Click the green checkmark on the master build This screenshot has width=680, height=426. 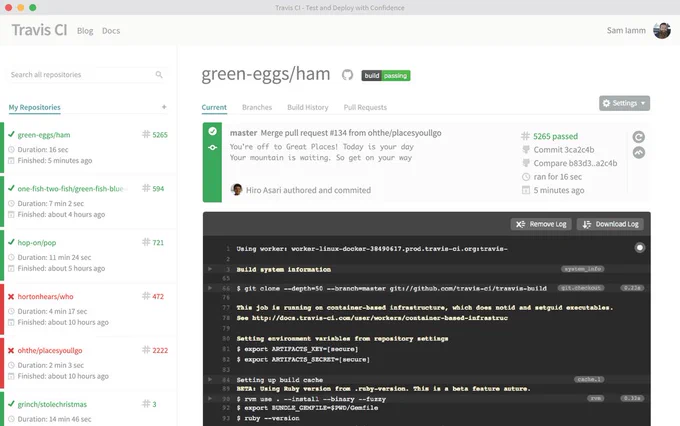pos(212,131)
